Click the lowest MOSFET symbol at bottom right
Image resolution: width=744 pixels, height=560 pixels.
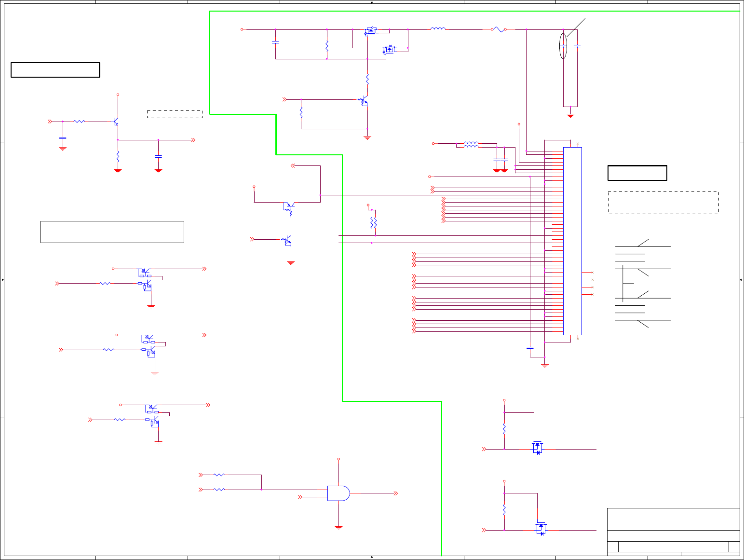pyautogui.click(x=541, y=530)
